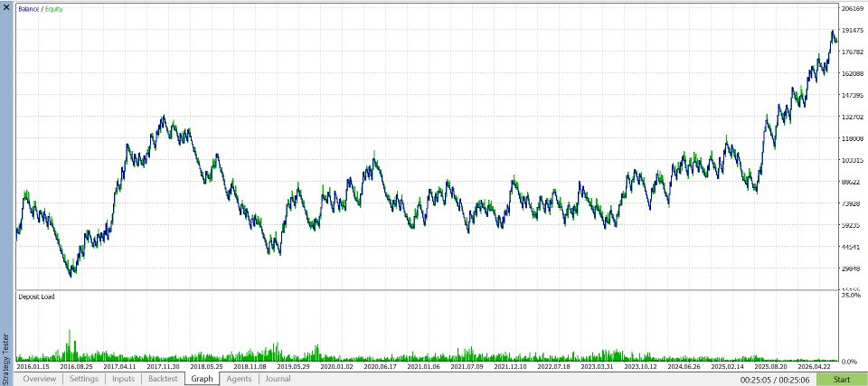This screenshot has width=868, height=386.
Task: Click the 2020.01.02 date label
Action: (x=336, y=367)
